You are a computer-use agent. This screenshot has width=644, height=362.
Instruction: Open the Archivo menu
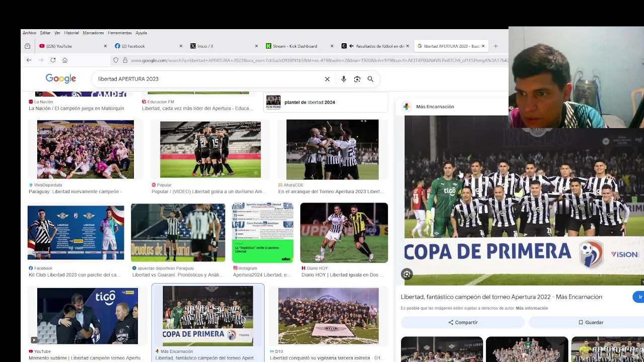pyautogui.click(x=29, y=33)
